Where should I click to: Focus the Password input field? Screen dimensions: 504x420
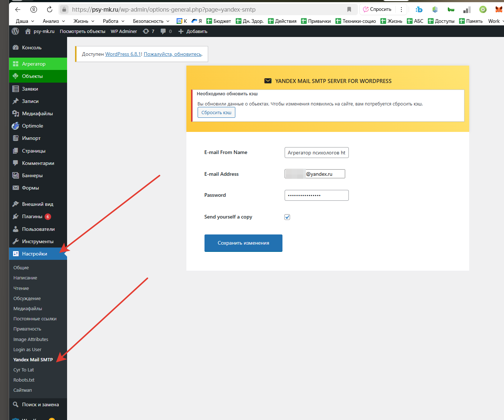tap(316, 195)
